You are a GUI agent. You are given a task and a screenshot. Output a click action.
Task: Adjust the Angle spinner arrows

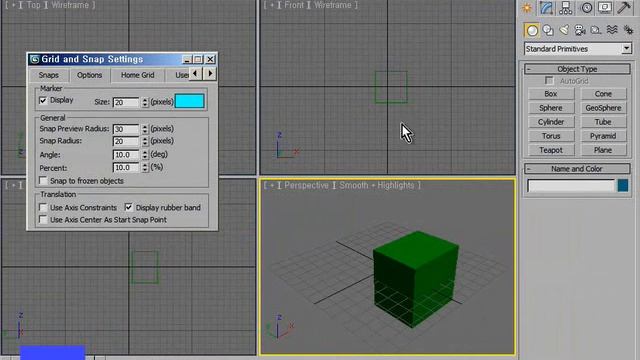coord(145,155)
